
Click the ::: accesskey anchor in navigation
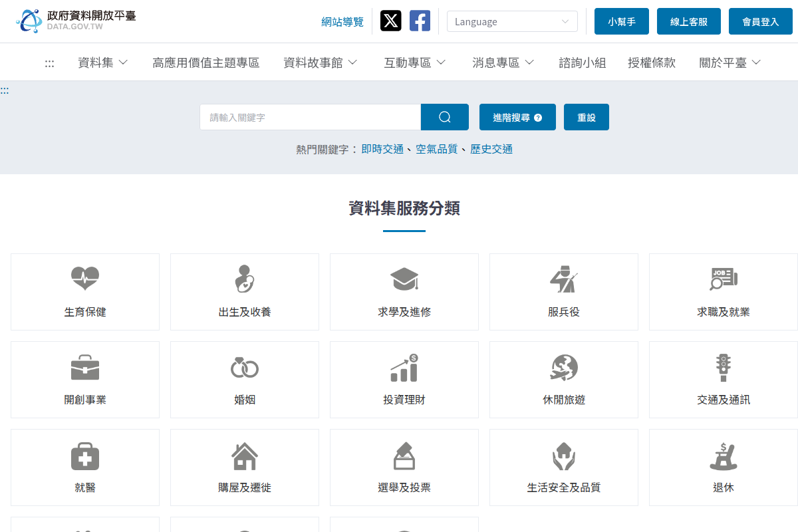[x=49, y=63]
